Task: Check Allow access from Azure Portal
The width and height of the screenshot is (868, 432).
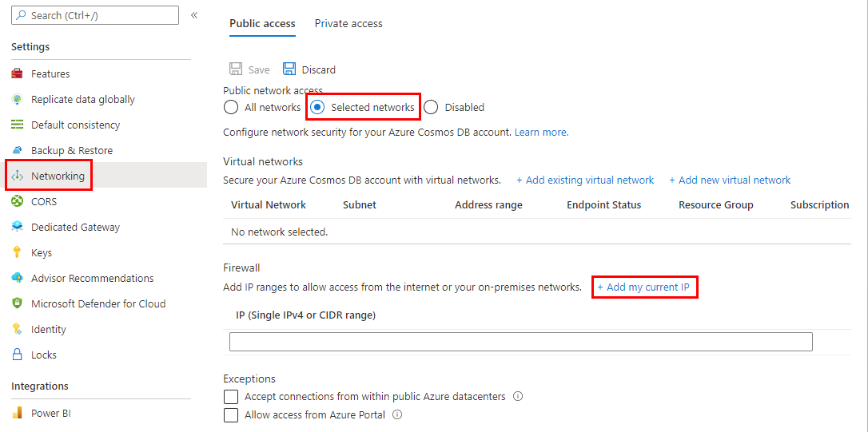Action: click(232, 415)
